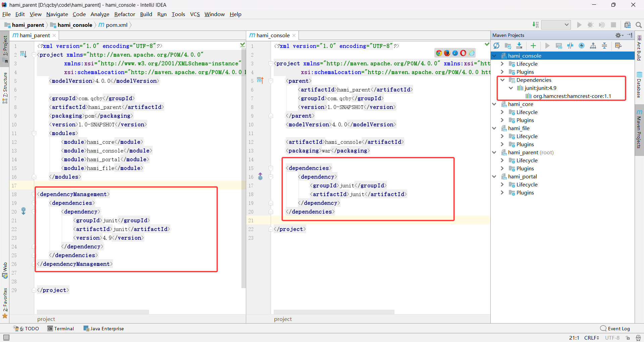The width and height of the screenshot is (644, 342).
Task: Open the Project Structure dialog icon
Action: click(x=628, y=25)
